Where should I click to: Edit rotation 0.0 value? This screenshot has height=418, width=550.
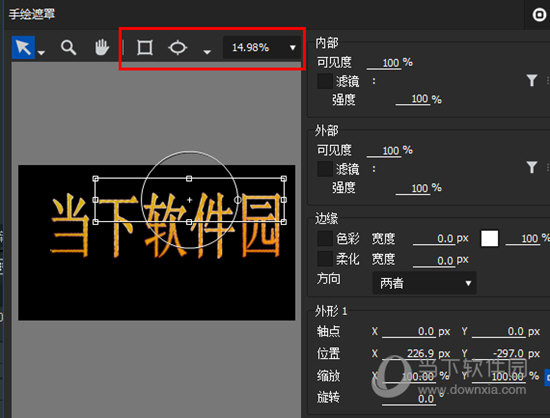409,399
